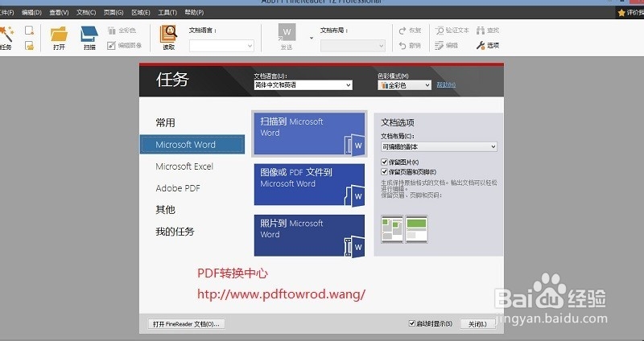
Task: Toggle 保留图片 checkbox
Action: click(385, 162)
